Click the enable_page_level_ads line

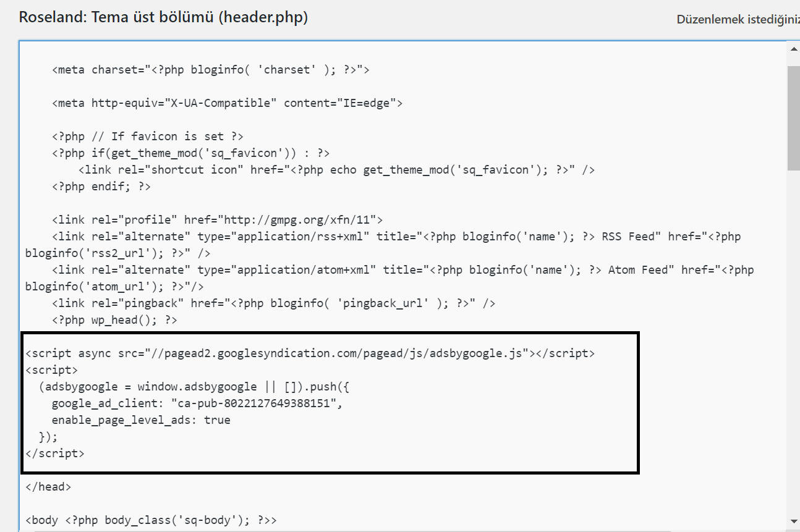[x=141, y=420]
